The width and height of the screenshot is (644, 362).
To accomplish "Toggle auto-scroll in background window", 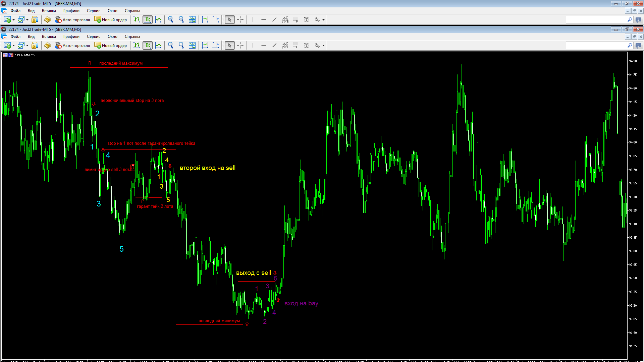I will point(205,20).
